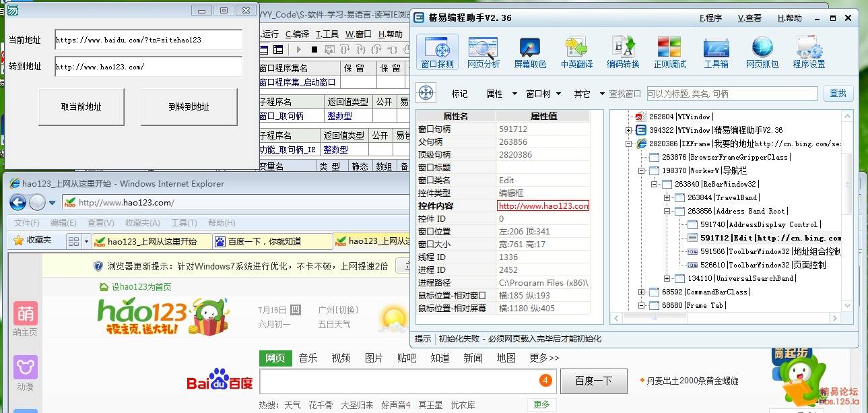Open the quick tabs dropdown arrow in IE
Screen dimensions: 868x413
[x=87, y=241]
